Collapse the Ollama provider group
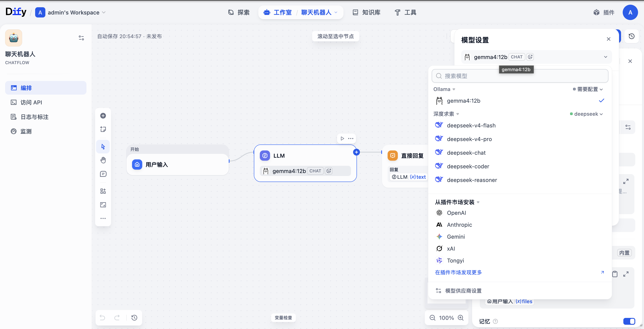The image size is (644, 329). pyautogui.click(x=444, y=89)
